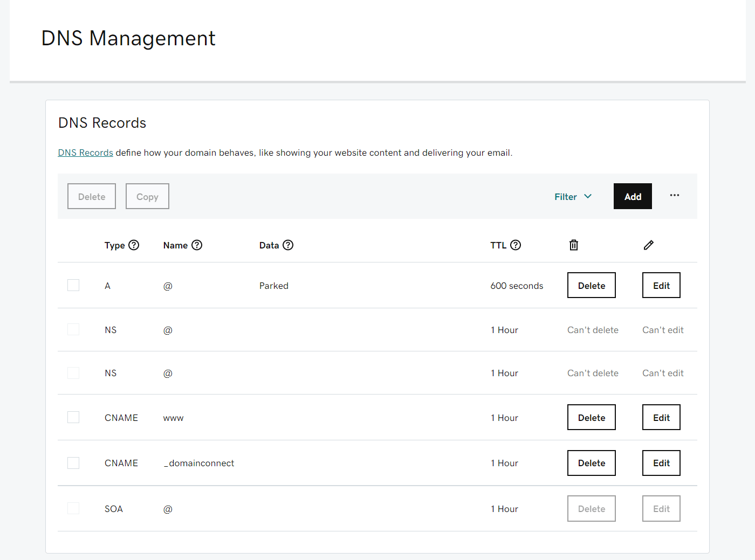
Task: Expand the Filter dropdown
Action: click(573, 197)
